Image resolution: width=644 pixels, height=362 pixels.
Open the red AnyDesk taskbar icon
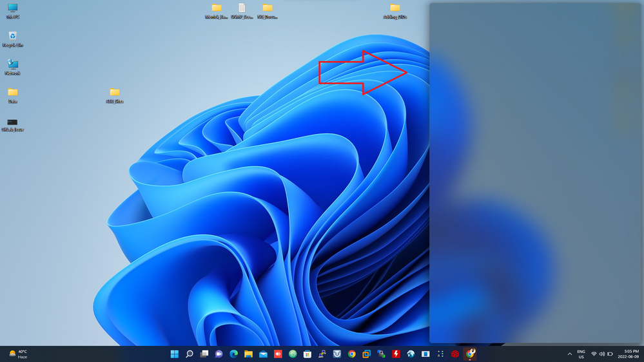pos(278,354)
